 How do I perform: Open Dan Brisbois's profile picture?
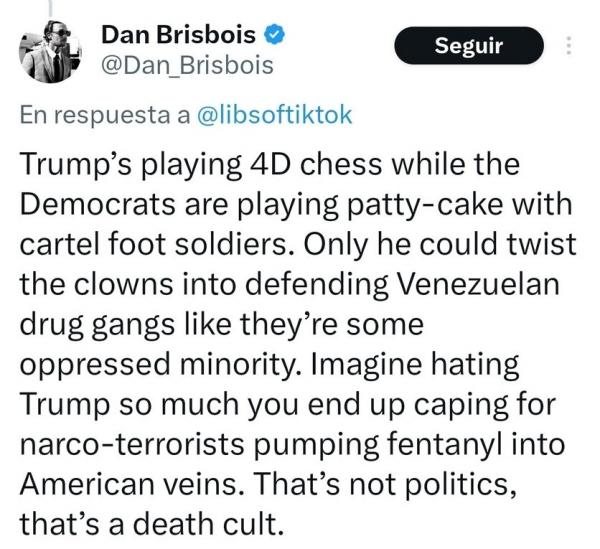coord(50,51)
